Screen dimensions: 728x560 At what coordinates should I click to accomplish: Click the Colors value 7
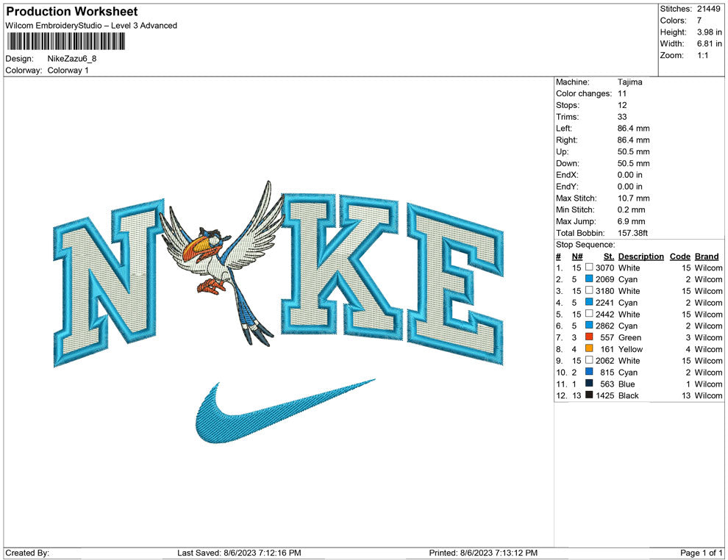coord(699,21)
